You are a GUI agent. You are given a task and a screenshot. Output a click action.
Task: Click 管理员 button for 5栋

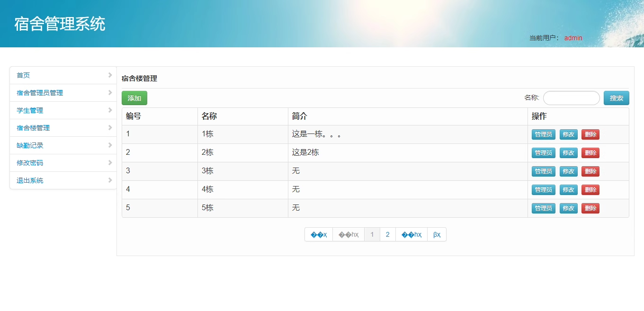(544, 208)
